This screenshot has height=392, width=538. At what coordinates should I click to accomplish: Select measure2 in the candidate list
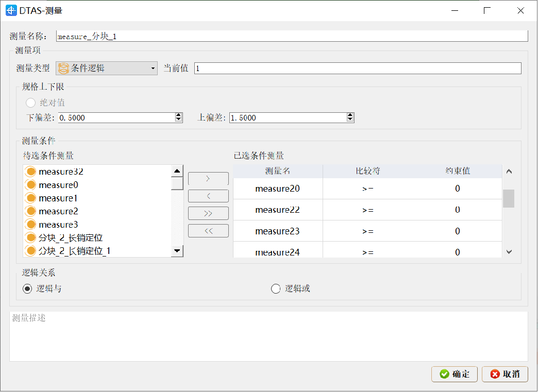click(58, 211)
